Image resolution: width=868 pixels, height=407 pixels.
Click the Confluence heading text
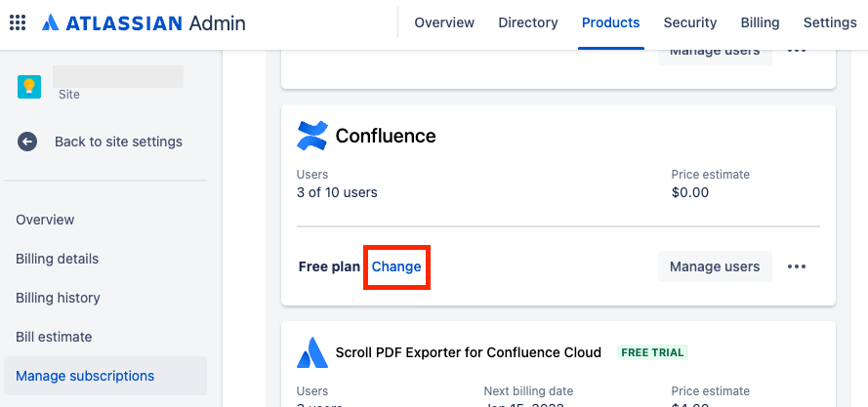pos(386,136)
